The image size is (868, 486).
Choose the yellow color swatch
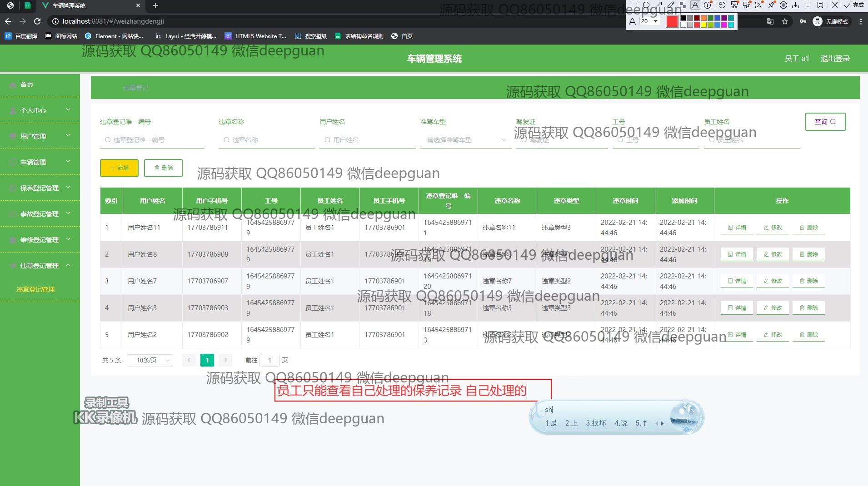click(x=703, y=25)
